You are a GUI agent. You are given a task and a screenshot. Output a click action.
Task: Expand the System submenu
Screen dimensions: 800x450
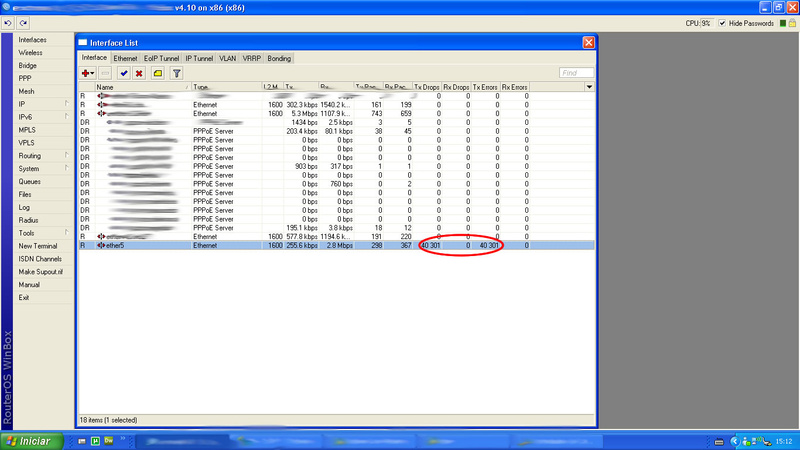coord(66,168)
